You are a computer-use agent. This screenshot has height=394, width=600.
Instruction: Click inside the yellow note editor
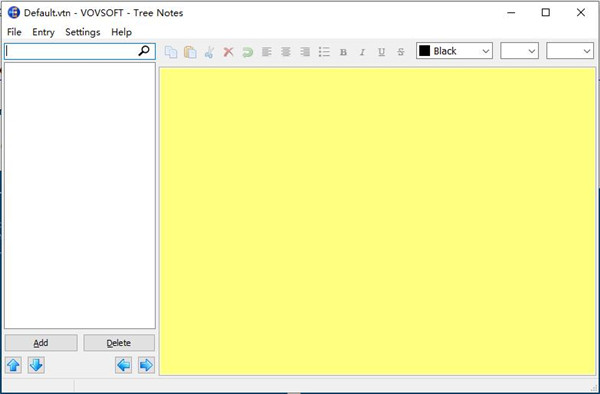[x=377, y=221]
